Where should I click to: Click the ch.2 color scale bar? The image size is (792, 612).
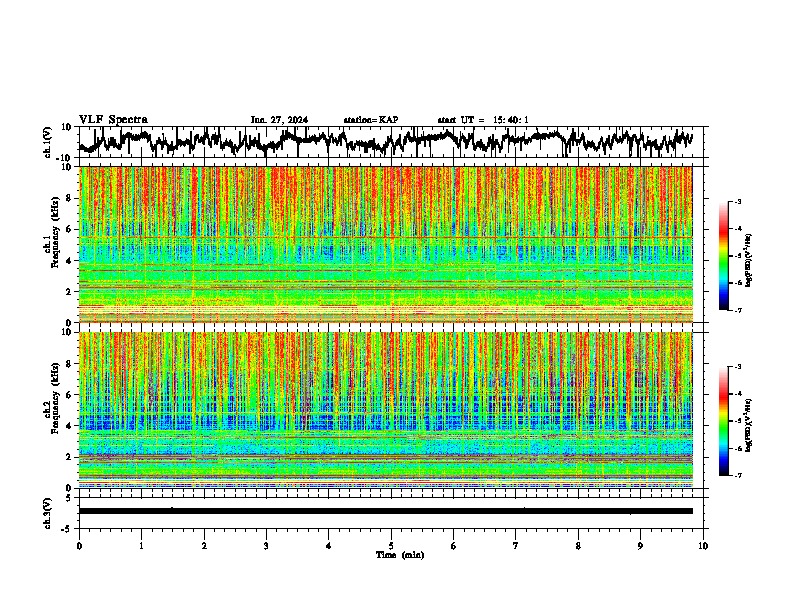click(723, 421)
